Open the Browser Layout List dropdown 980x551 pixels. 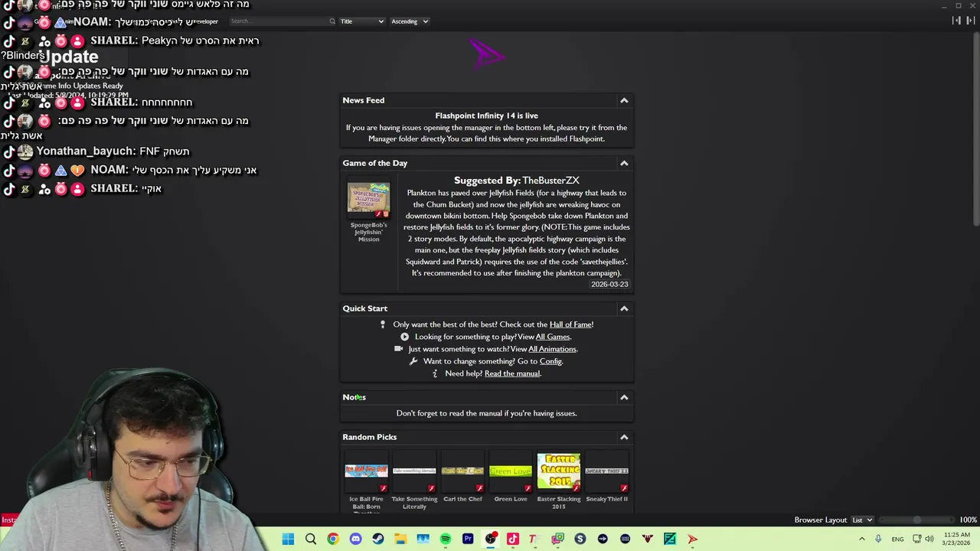(862, 520)
